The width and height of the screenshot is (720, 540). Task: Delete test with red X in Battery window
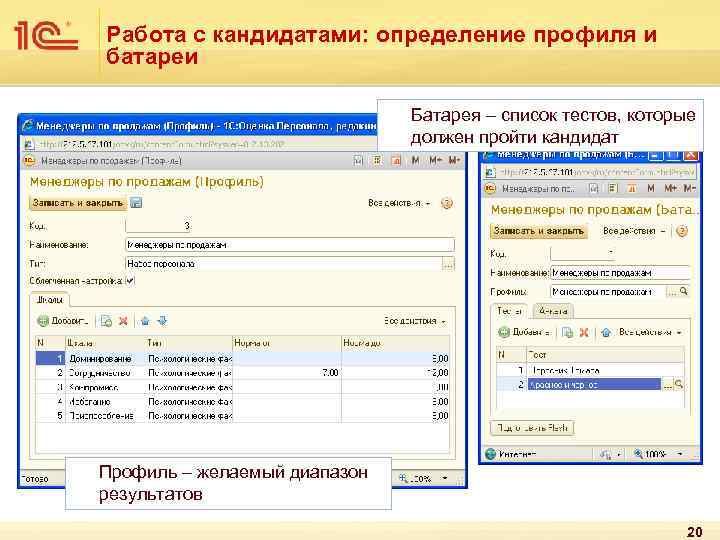coord(584,332)
